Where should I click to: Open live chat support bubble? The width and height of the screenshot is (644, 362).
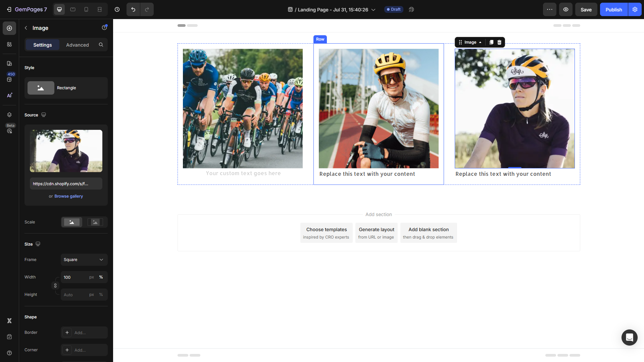click(629, 337)
